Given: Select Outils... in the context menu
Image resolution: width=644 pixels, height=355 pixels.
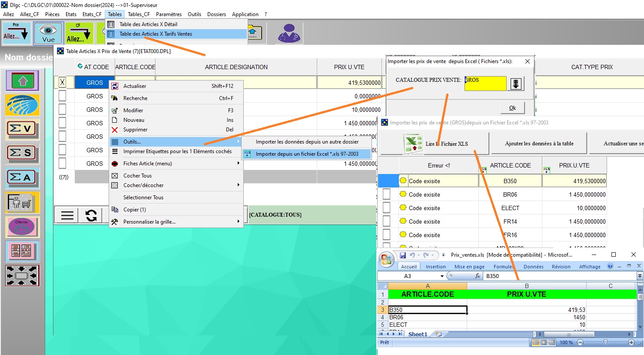Looking at the screenshot, I should (176, 141).
